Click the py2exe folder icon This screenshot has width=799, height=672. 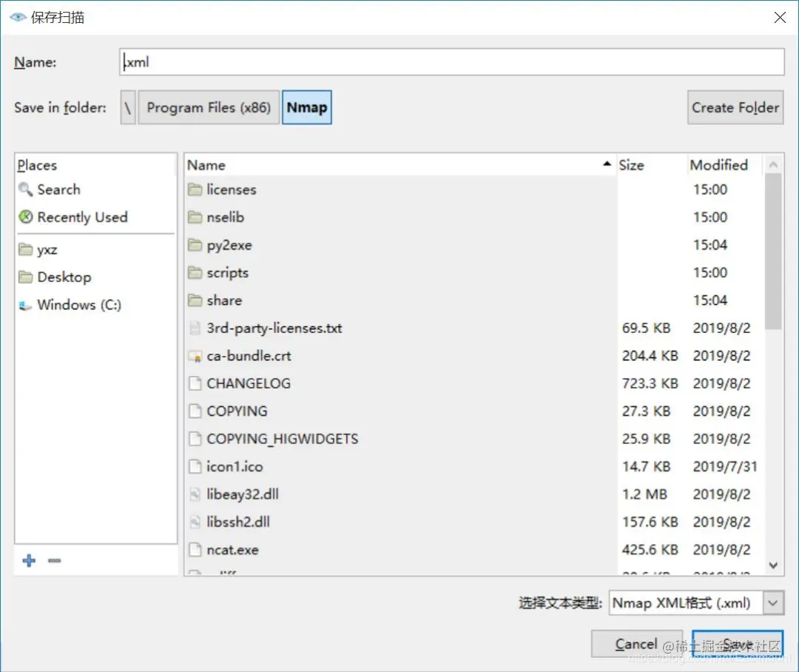click(x=195, y=245)
